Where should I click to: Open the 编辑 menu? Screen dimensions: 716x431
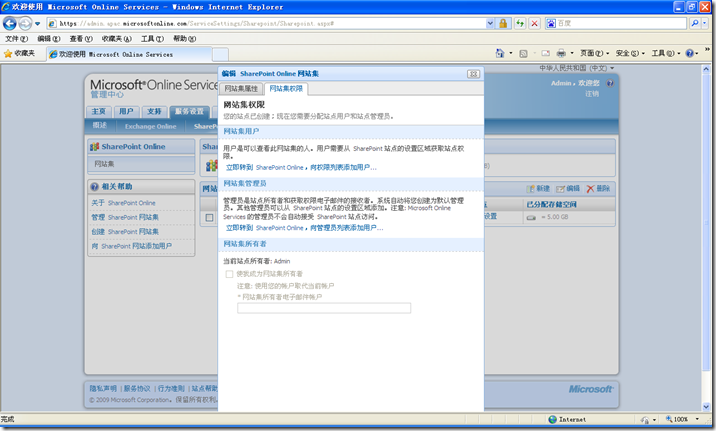click(48, 39)
